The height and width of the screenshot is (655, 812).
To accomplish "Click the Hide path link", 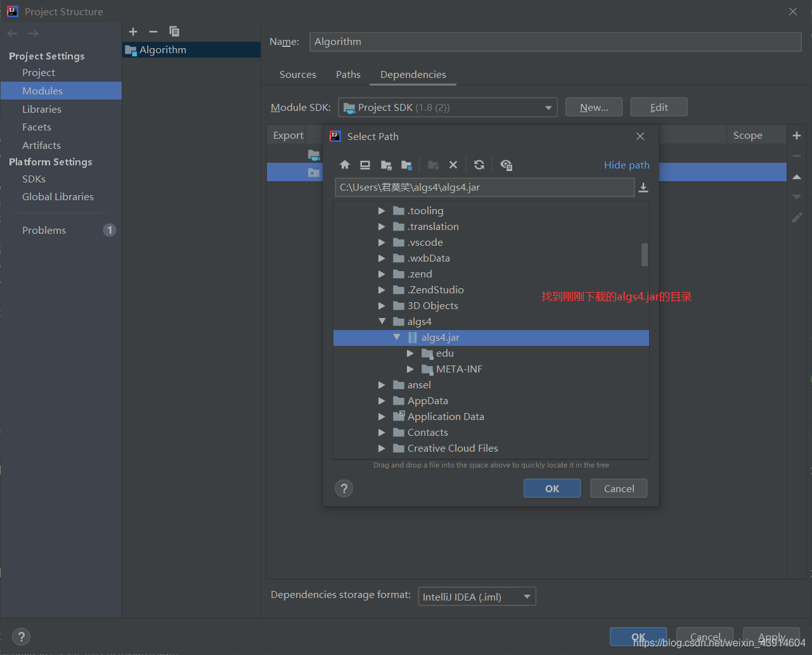I will point(627,165).
